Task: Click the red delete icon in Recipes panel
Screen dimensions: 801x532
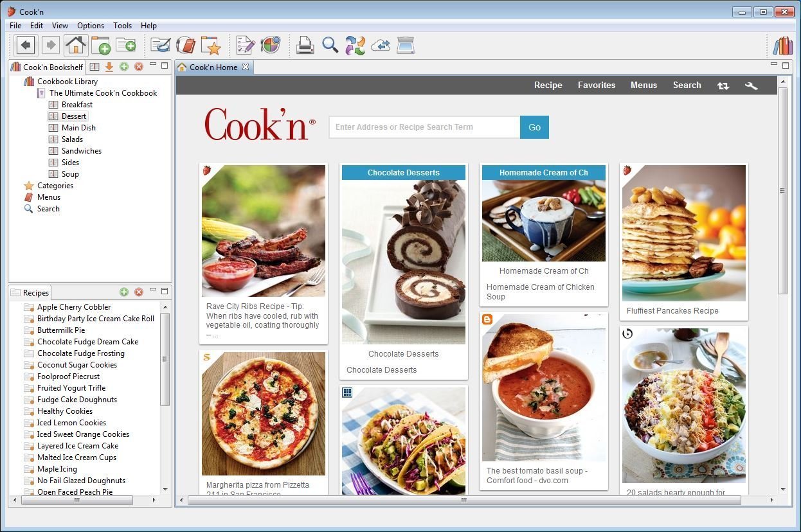Action: tap(139, 292)
